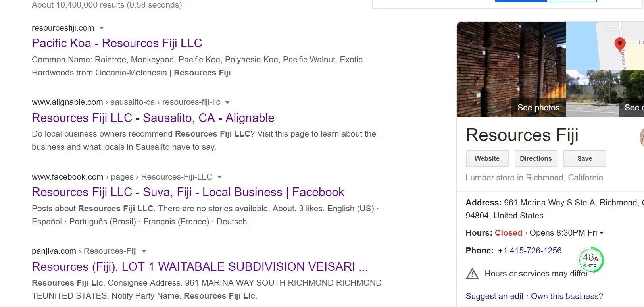
Task: Open the street view outside thumbnail
Action: (605, 93)
